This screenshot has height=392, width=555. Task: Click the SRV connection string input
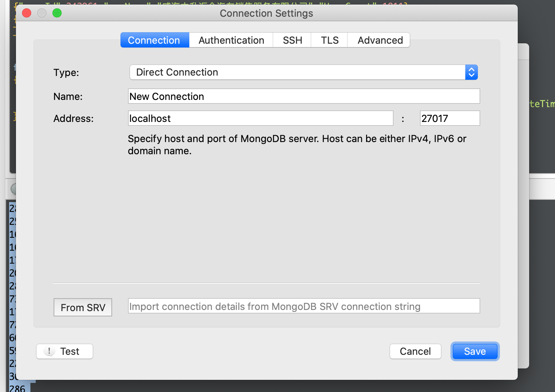pos(304,306)
